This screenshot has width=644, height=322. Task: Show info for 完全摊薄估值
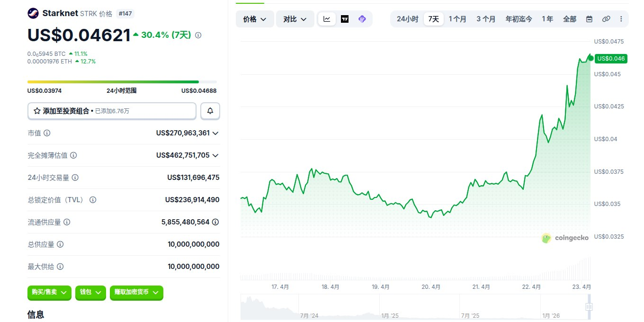(x=73, y=155)
